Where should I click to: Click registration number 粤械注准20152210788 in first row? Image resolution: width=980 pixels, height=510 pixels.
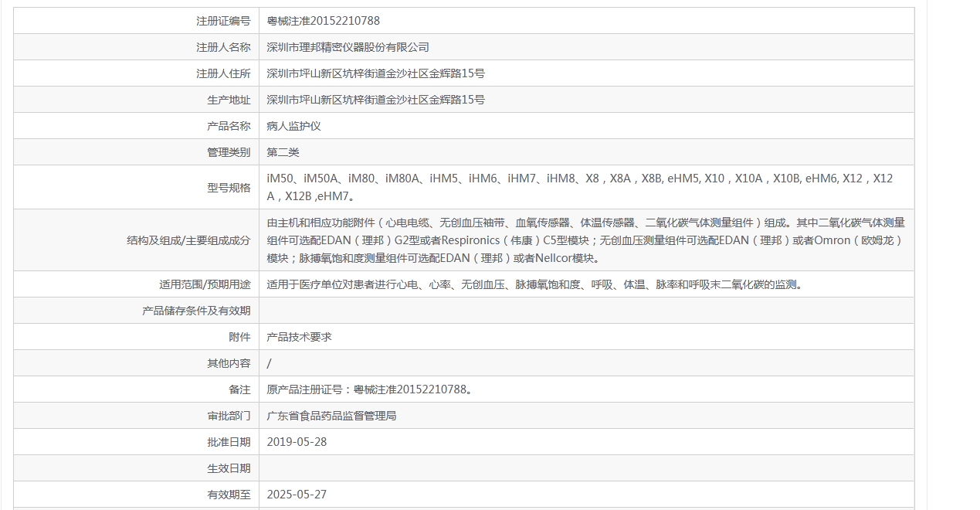click(x=323, y=21)
